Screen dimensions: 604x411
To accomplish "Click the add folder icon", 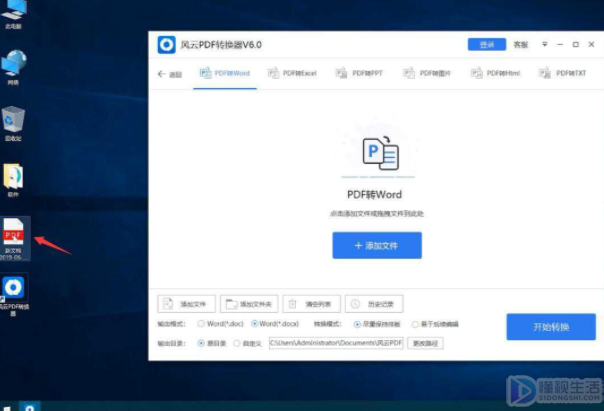I will coord(232,304).
